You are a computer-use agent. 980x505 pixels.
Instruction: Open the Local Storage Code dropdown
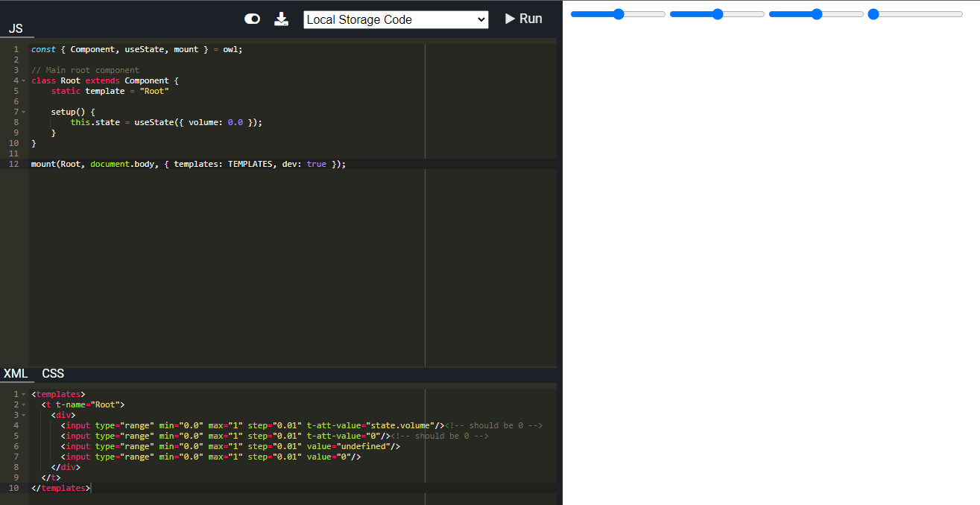(x=396, y=19)
